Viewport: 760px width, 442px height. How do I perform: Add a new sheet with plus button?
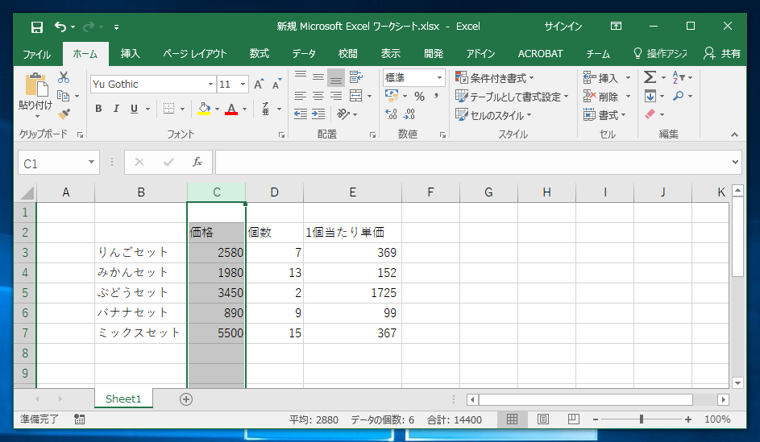click(x=186, y=399)
